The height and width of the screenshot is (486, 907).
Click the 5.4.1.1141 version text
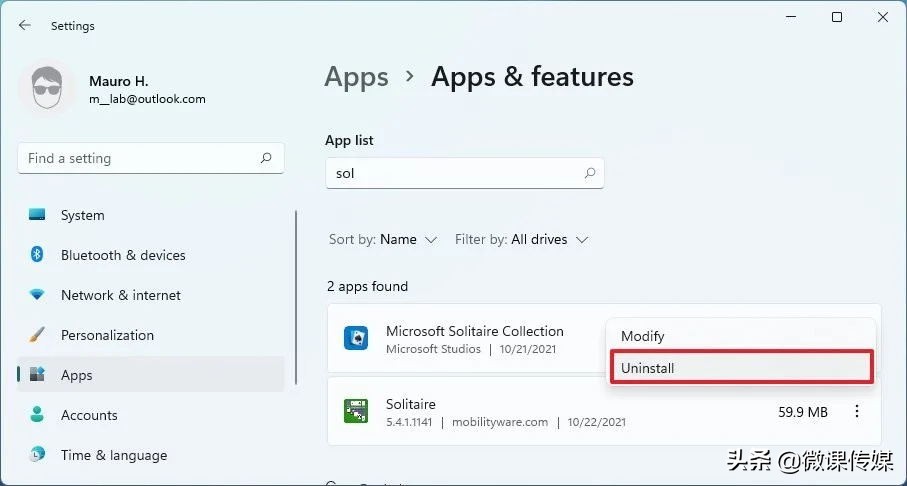pos(409,422)
